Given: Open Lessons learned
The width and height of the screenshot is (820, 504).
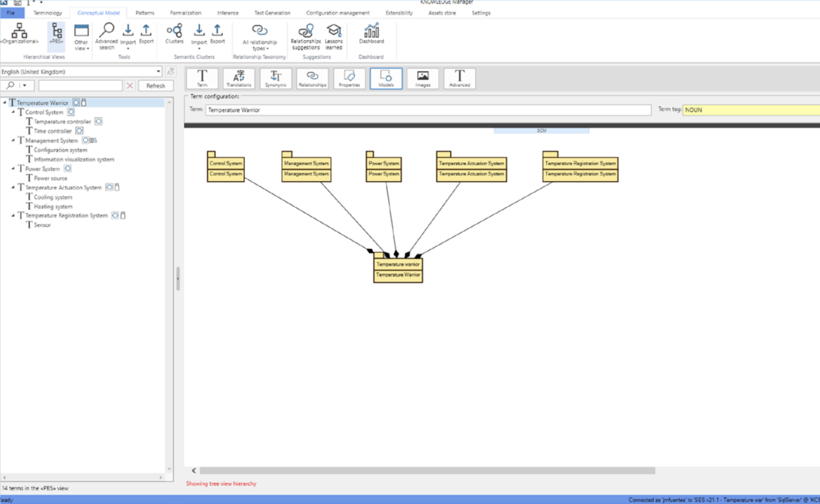Looking at the screenshot, I should click(x=334, y=36).
